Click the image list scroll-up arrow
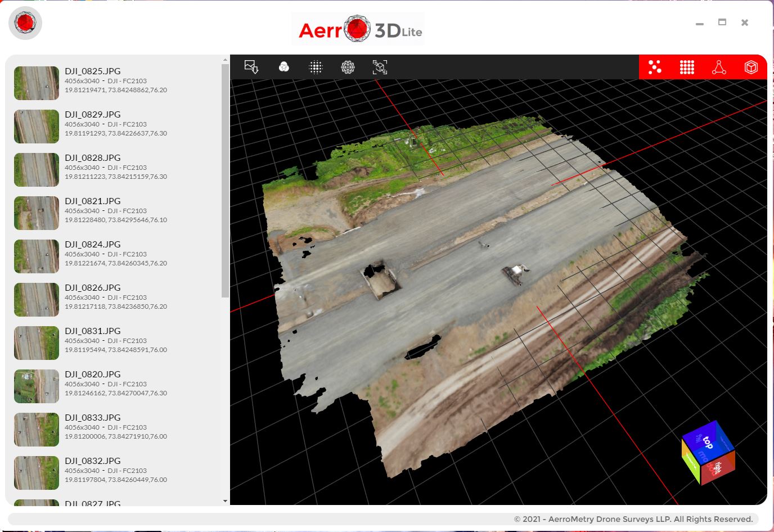 [x=225, y=59]
